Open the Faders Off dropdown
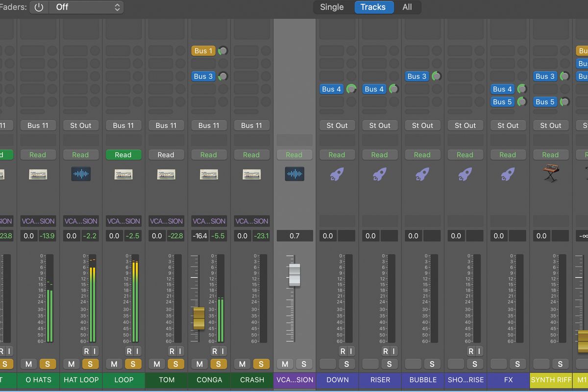588x392 pixels. point(86,7)
